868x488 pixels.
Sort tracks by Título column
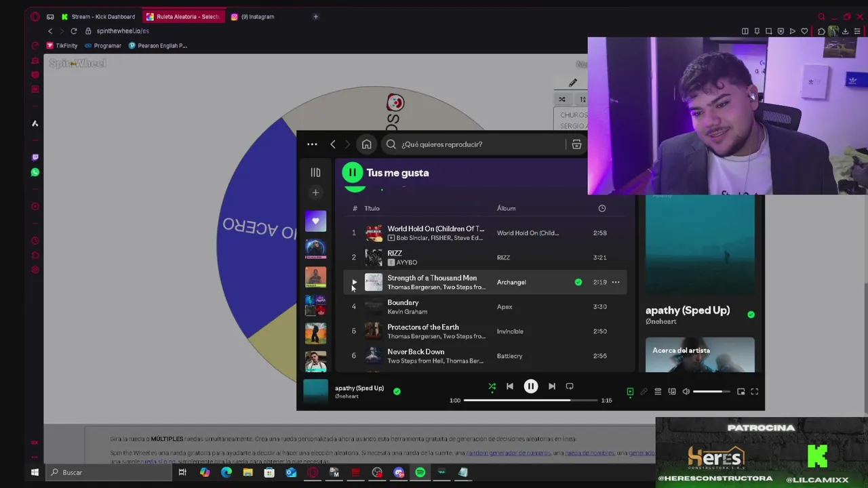(x=372, y=208)
